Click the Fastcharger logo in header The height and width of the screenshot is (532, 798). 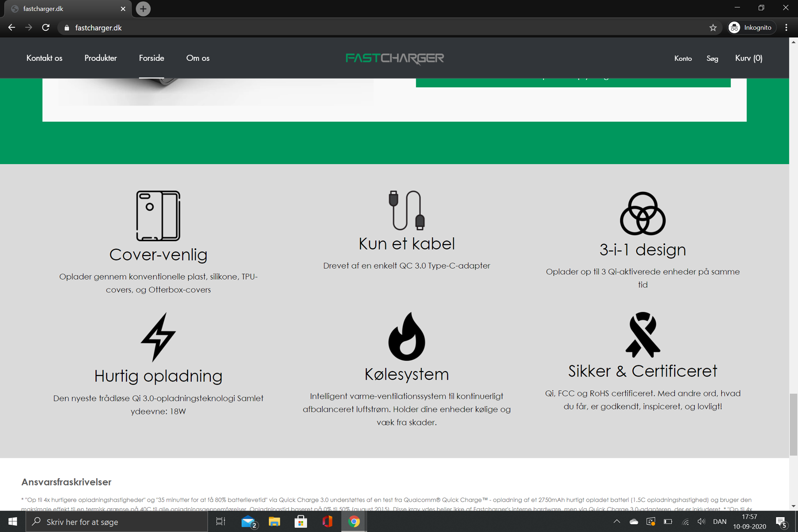pyautogui.click(x=395, y=58)
